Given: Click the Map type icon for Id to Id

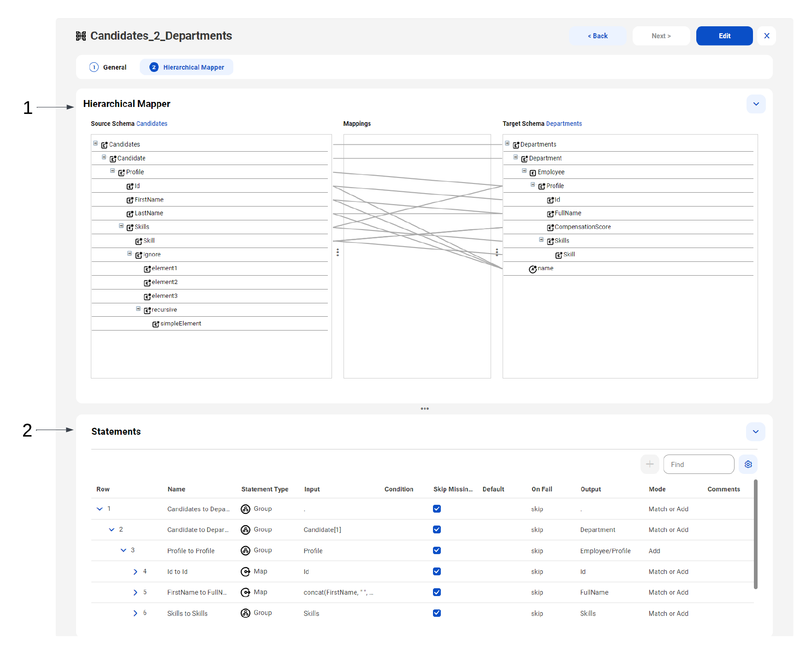Looking at the screenshot, I should click(x=246, y=572).
